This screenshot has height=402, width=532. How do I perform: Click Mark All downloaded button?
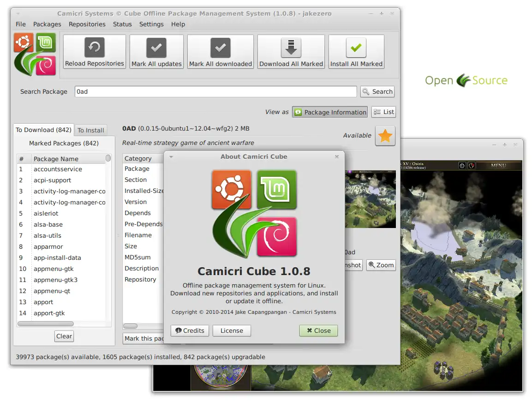coord(221,52)
